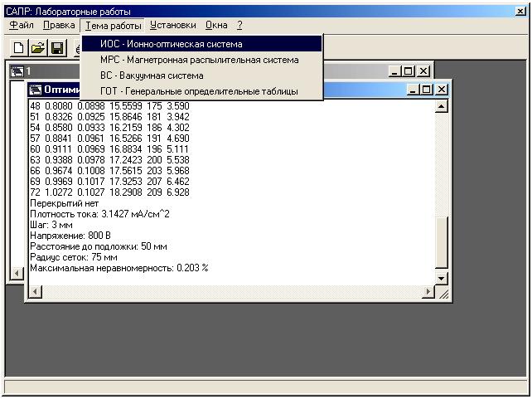Click the vertical scrollbar down arrow
Screen dimensions: 532x399
pyautogui.click(x=441, y=279)
